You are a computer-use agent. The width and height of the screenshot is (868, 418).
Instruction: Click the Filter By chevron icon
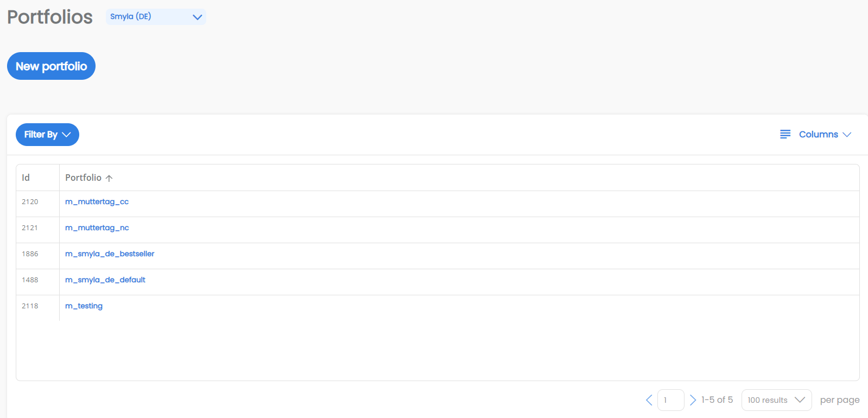[x=66, y=135]
